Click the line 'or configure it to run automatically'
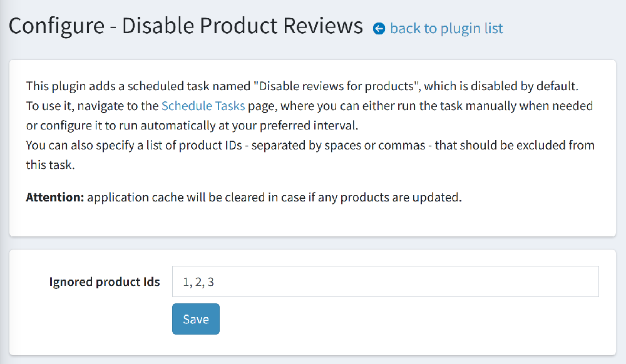The image size is (626, 364). pos(192,126)
